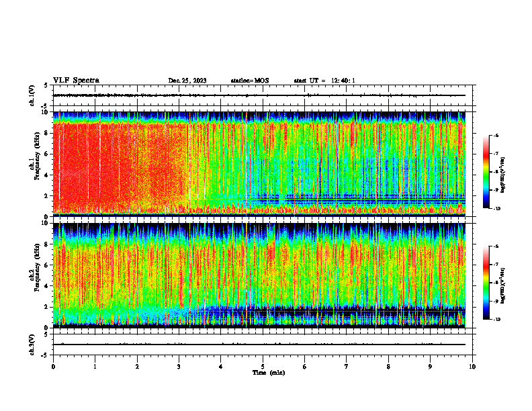Click the ch.1 voltage waveform trace
Viewport: 532px width, 411px height.
pos(259,95)
